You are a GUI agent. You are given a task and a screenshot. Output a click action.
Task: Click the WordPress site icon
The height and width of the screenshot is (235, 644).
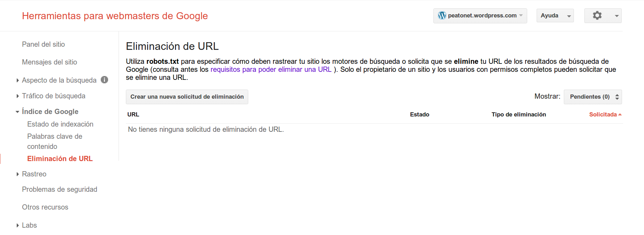442,15
